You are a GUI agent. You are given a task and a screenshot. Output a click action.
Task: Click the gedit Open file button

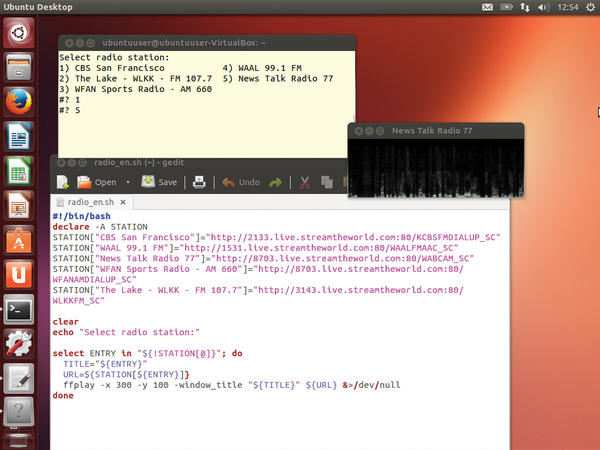(97, 182)
